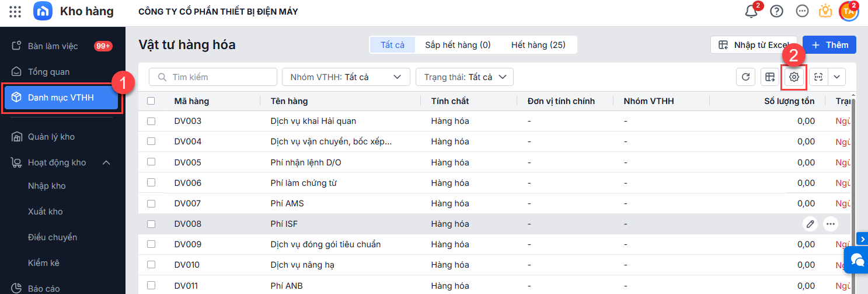The image size is (868, 294).
Task: Expand the Trạng thái filter dropdown
Action: [x=463, y=77]
